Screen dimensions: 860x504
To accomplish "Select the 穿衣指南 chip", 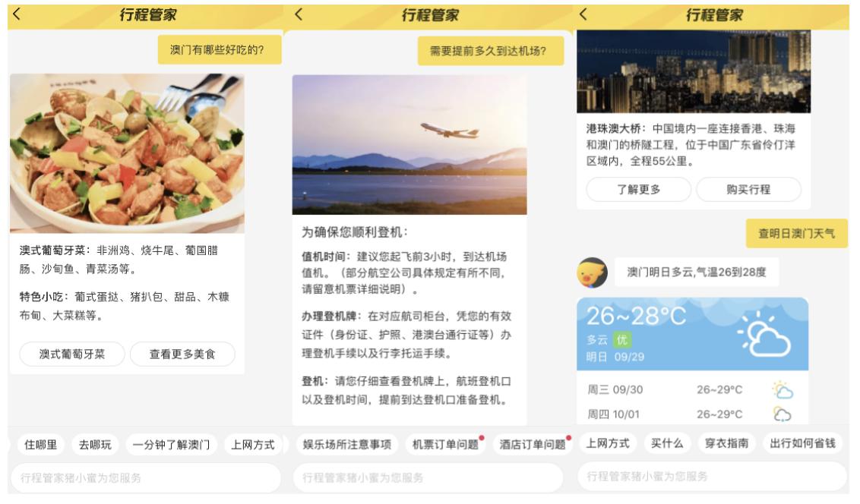I will (x=727, y=443).
